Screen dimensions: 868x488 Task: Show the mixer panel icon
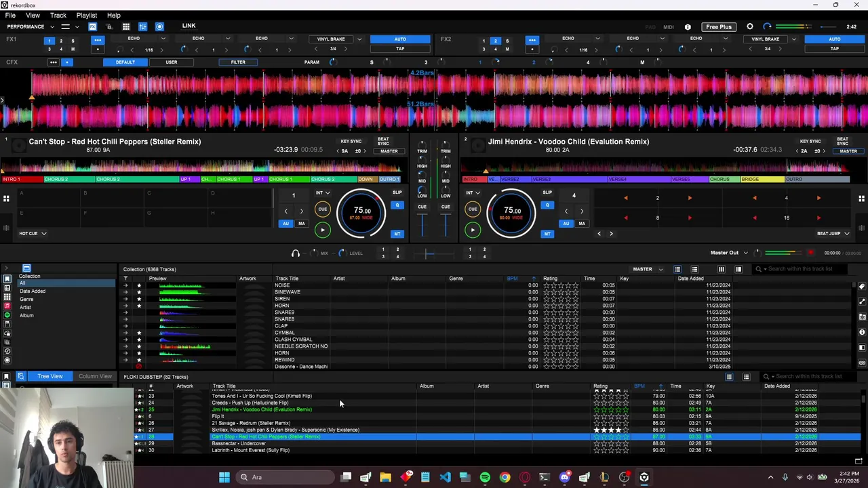[x=142, y=26]
